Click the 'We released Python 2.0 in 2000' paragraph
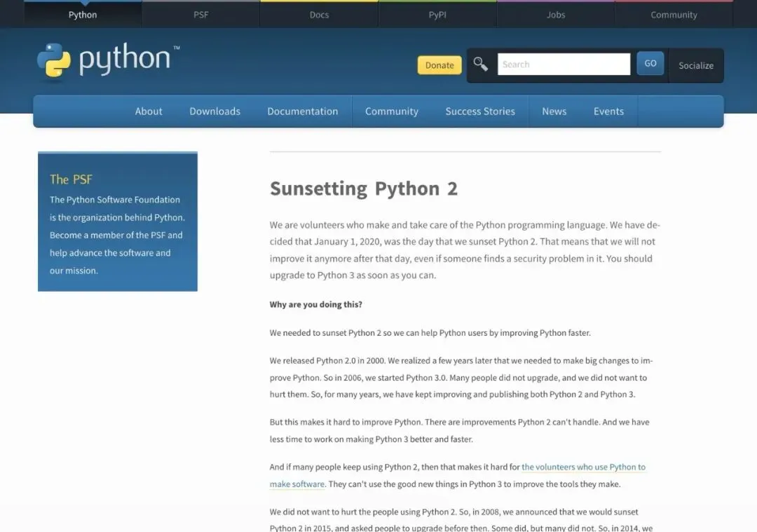The image size is (757, 532). (x=461, y=378)
